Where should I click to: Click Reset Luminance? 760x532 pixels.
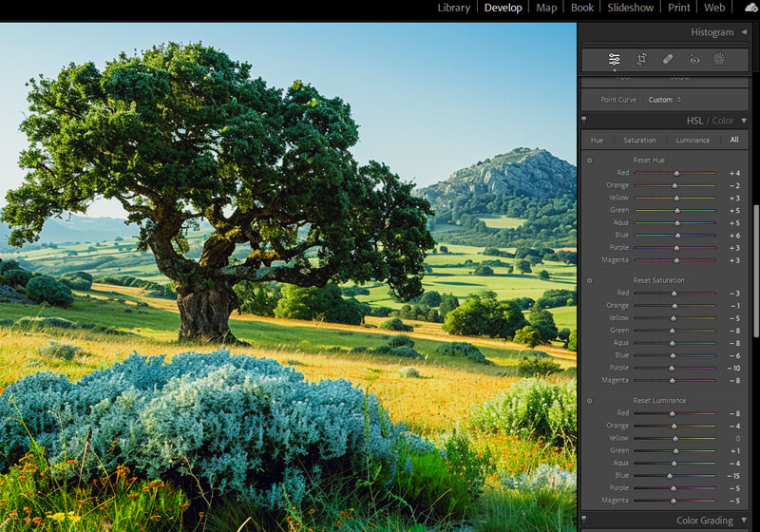659,400
